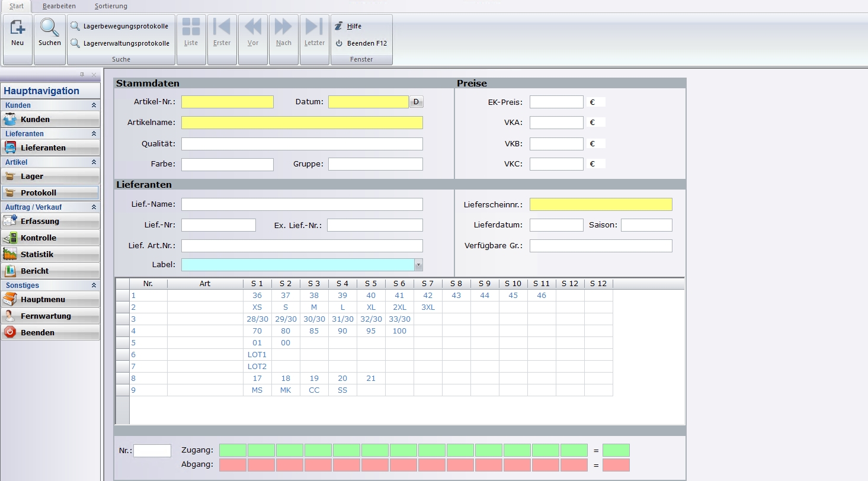
Task: Open the Label dropdown arrow
Action: pos(418,265)
